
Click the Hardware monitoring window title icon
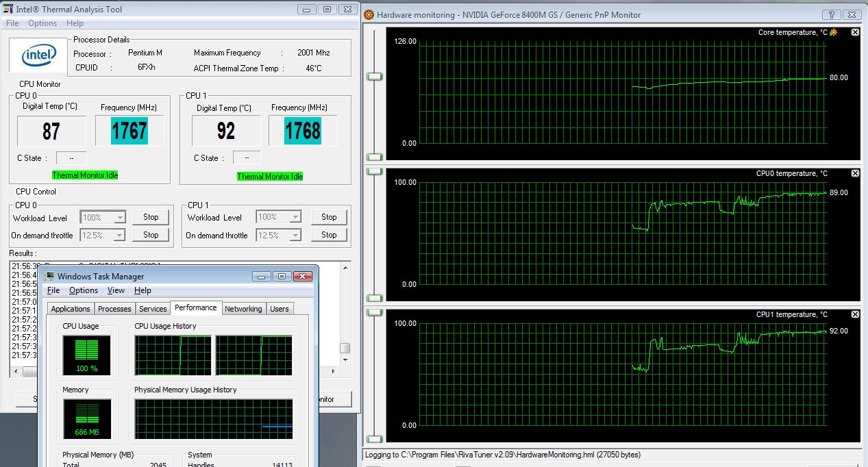tap(370, 14)
